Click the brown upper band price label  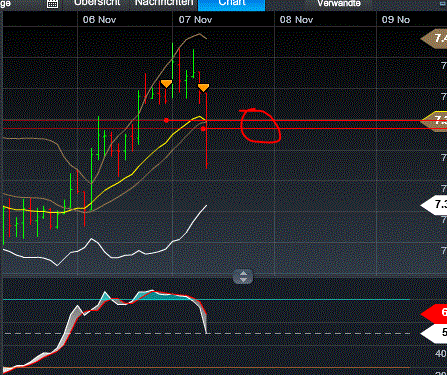point(434,38)
